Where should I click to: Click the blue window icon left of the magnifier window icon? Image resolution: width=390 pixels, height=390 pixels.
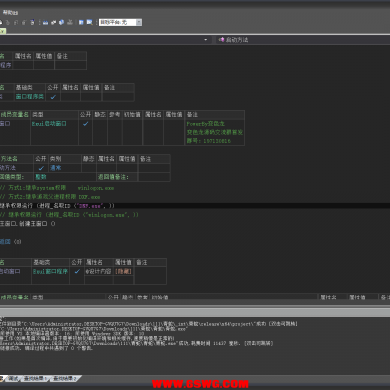pos(81,22)
